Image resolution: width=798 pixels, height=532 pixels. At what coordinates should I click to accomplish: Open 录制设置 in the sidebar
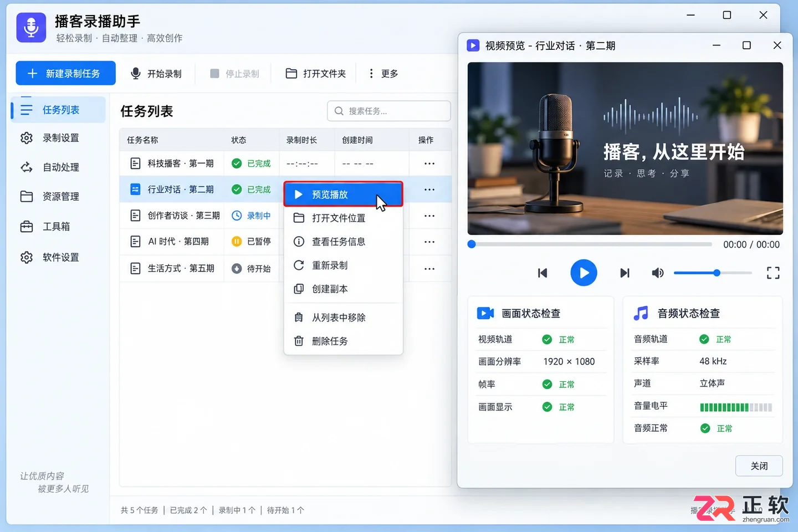point(58,138)
